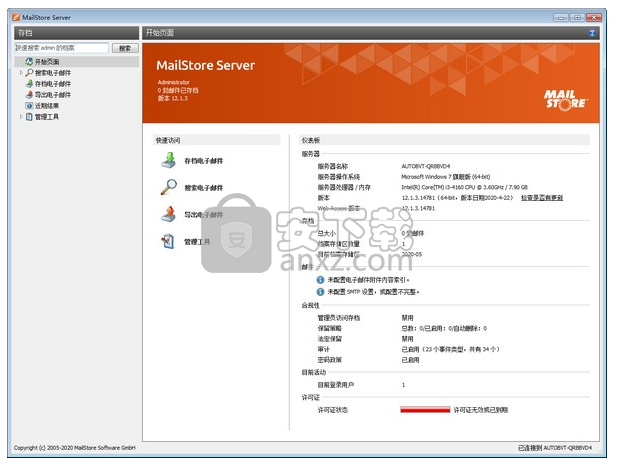Select 搜索电子邮件 in the sidebar tree
This screenshot has height=469, width=618.
click(53, 73)
